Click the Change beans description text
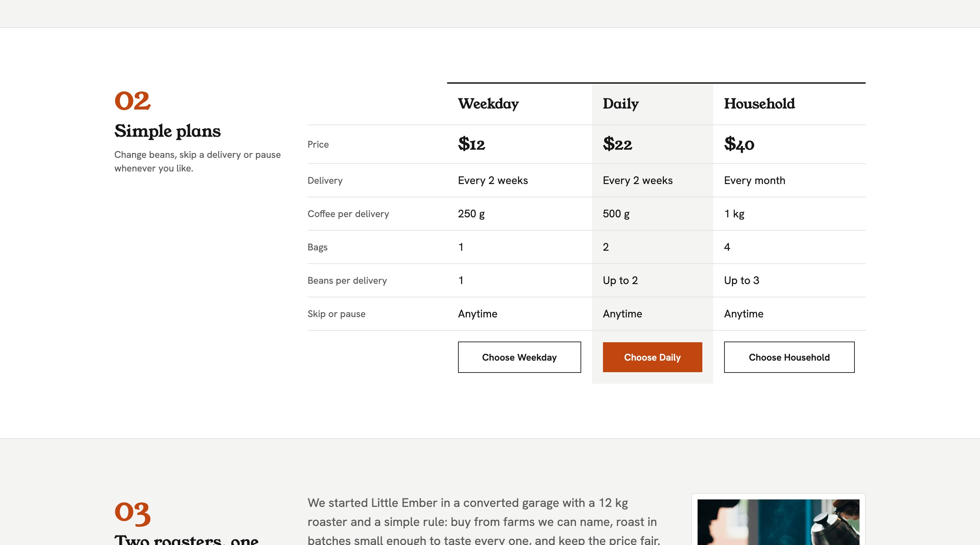The height and width of the screenshot is (545, 980). point(197,162)
